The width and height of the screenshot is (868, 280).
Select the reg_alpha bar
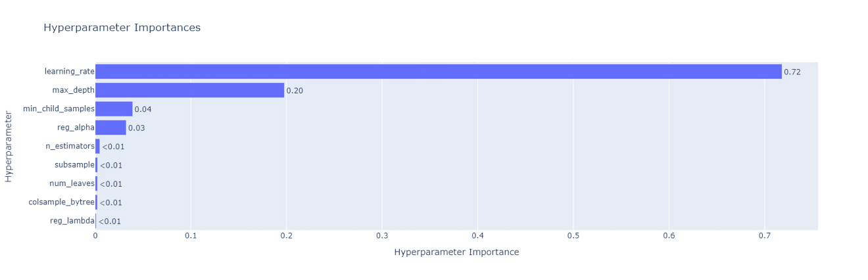click(110, 128)
